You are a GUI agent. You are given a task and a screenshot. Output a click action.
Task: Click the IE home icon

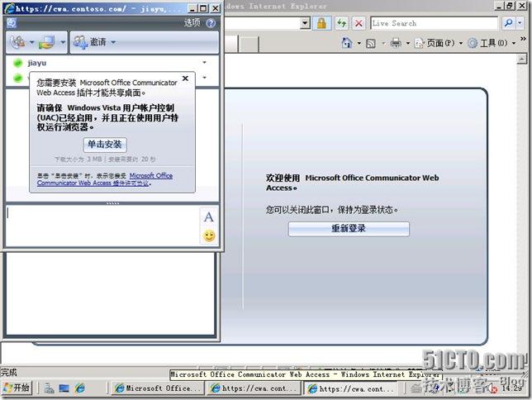click(346, 43)
